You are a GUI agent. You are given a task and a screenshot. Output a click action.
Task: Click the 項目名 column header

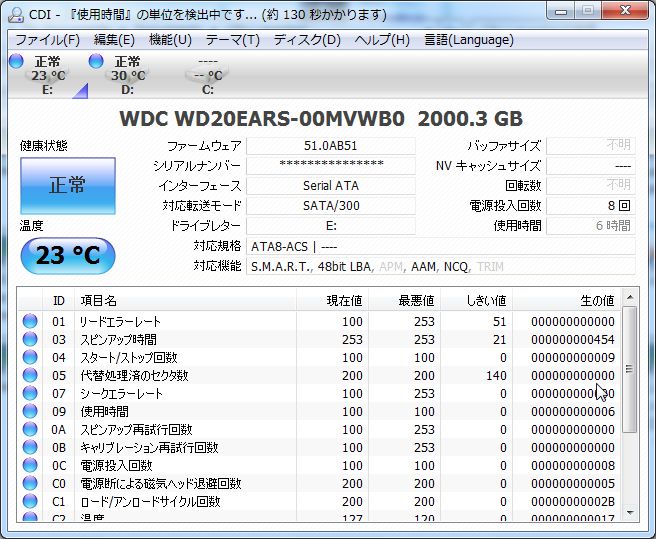[185, 300]
